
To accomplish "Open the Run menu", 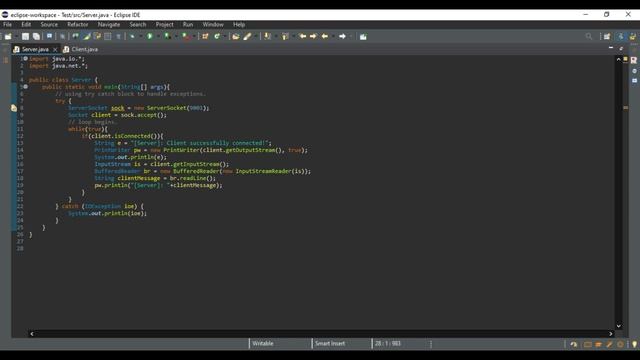I will tap(188, 25).
